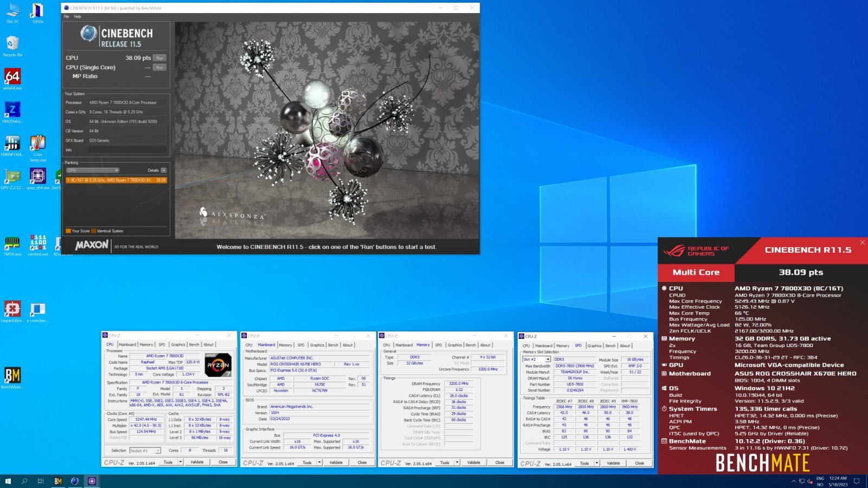Click the 38.09 pts score in BenchMate
Viewport: 868px width, 488px height.
click(x=801, y=272)
